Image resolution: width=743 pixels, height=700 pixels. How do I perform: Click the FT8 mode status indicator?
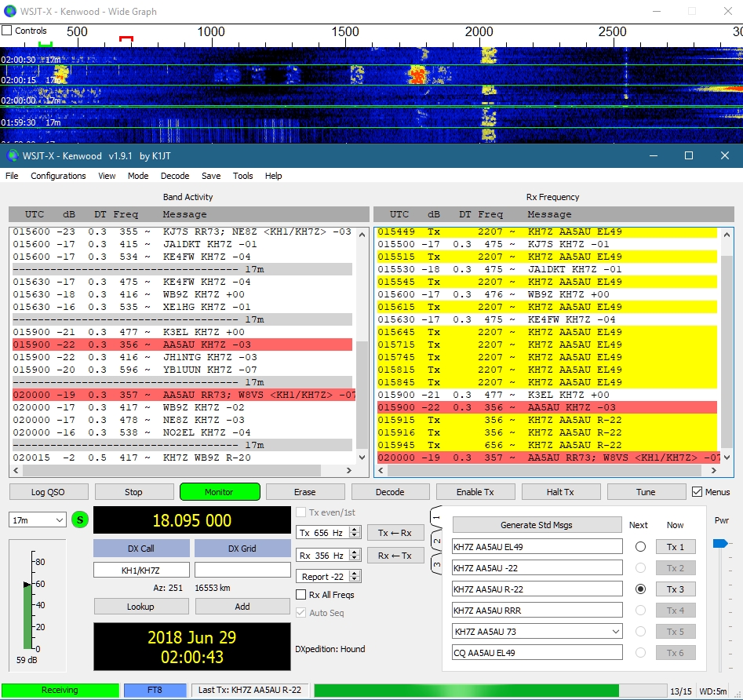pos(155,690)
